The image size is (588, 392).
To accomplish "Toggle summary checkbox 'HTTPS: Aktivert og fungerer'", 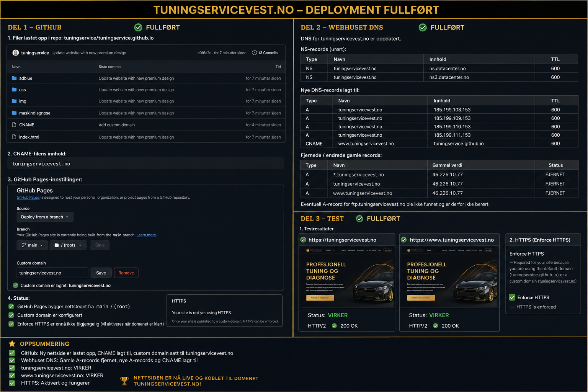I will (x=12, y=383).
